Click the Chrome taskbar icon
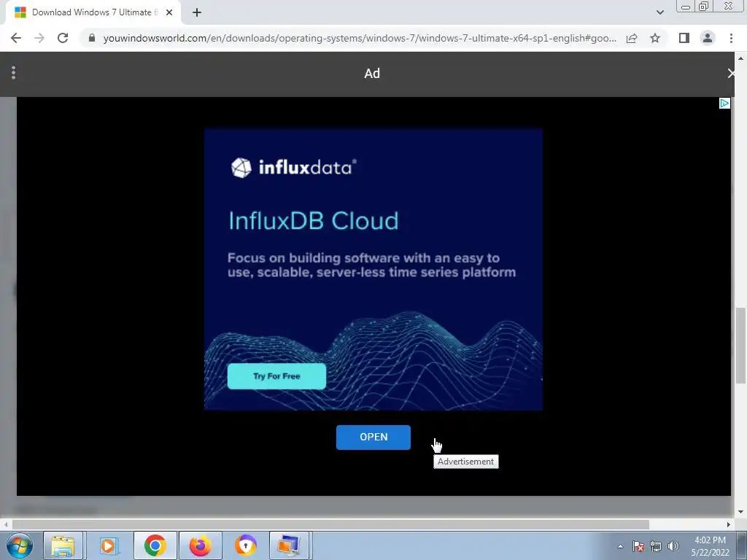Screen dimensions: 747x560 (x=155, y=545)
